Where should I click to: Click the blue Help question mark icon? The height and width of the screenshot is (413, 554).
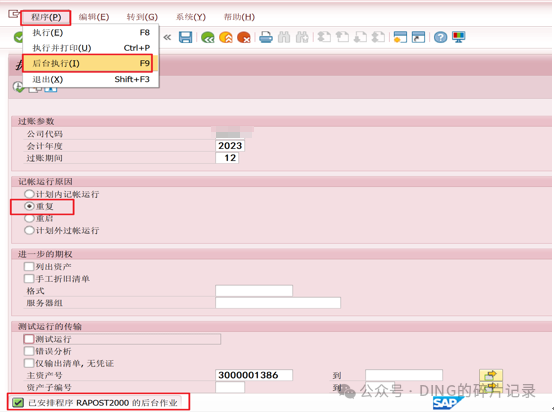pyautogui.click(x=441, y=37)
